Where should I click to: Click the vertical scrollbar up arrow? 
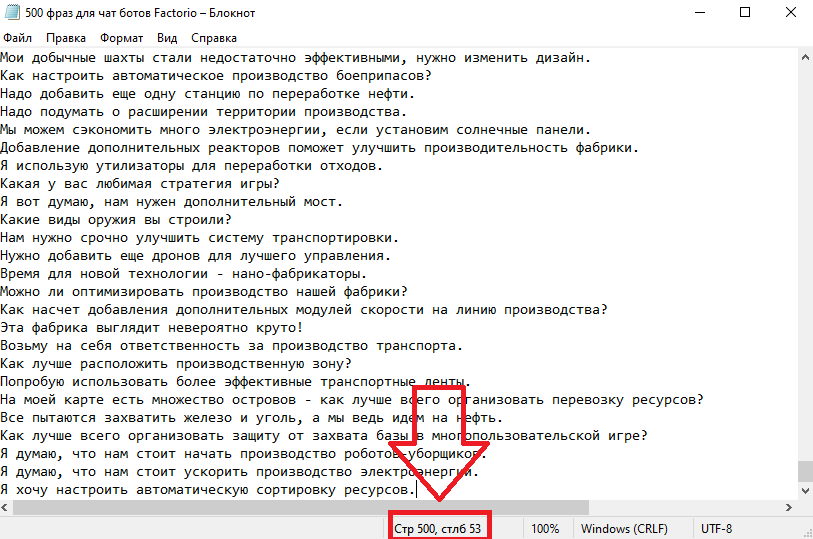click(x=806, y=57)
